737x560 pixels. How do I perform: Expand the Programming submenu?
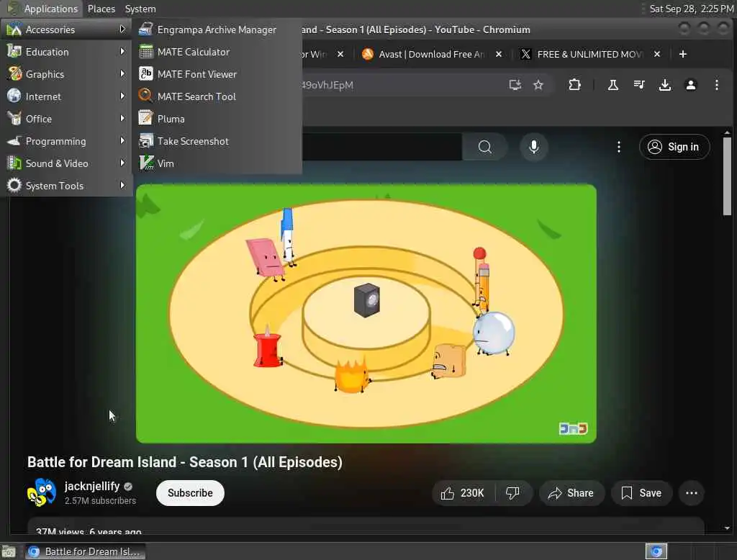tap(66, 141)
